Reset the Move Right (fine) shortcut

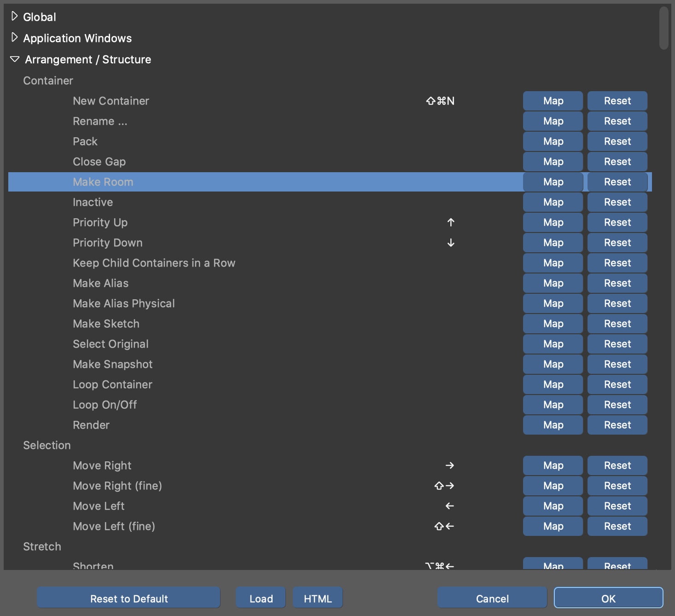coord(617,486)
